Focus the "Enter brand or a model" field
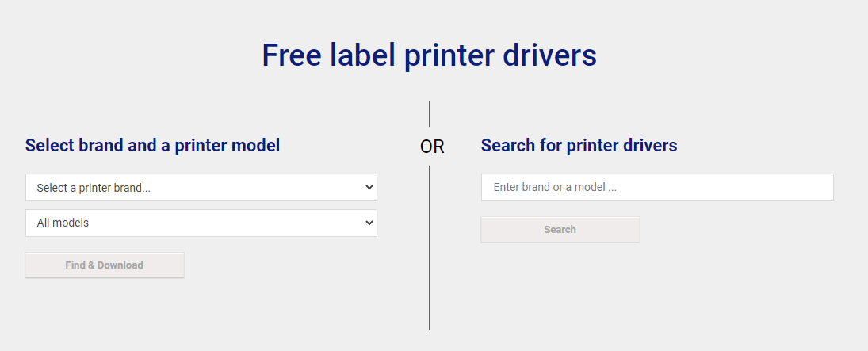This screenshot has height=351, width=868. click(x=656, y=188)
